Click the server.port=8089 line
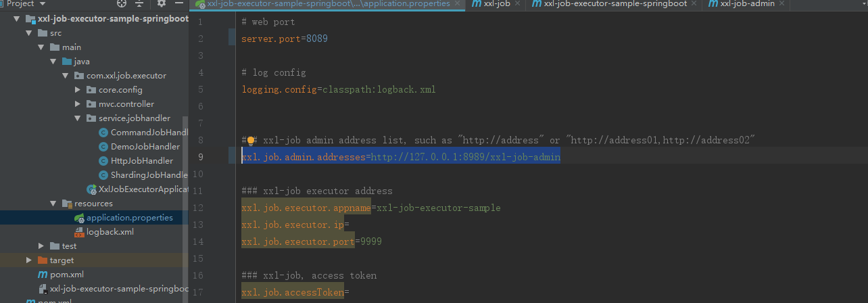 (285, 39)
